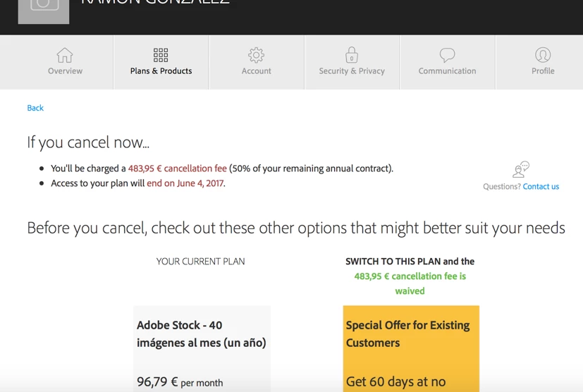
Task: Click the 'SWITCH TO THIS PLAN and the' heading
Action: tap(410, 262)
